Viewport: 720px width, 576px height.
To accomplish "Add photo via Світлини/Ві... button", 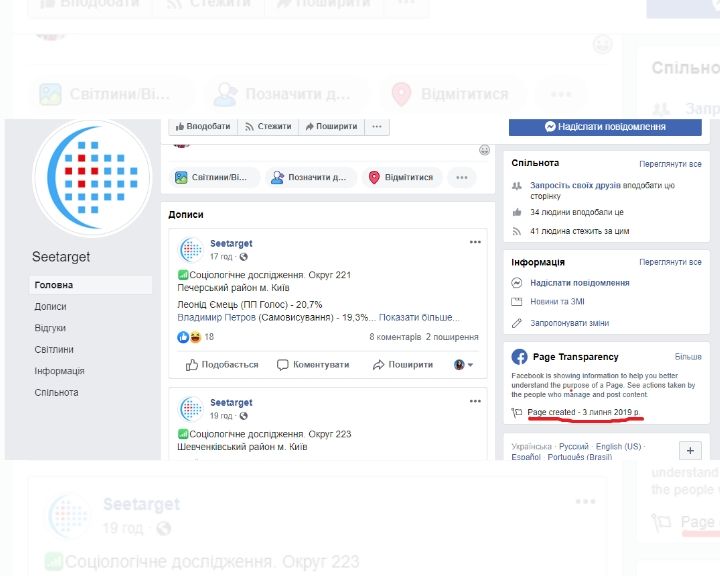I will coord(217,177).
